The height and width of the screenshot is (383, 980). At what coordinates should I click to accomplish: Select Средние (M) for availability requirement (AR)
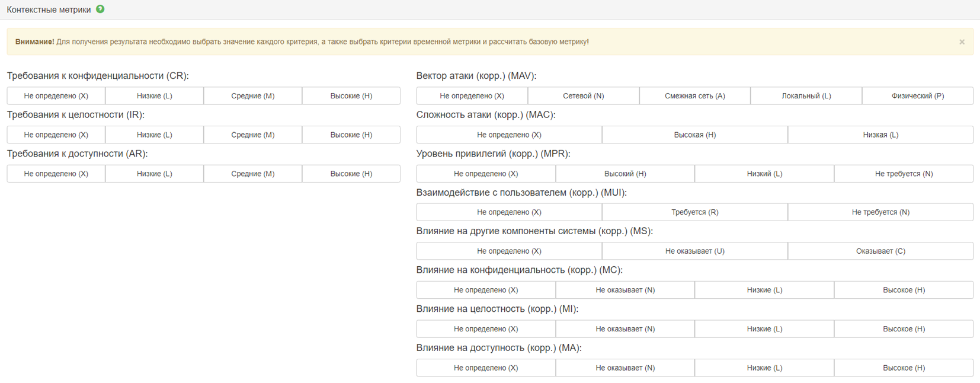tap(252, 174)
